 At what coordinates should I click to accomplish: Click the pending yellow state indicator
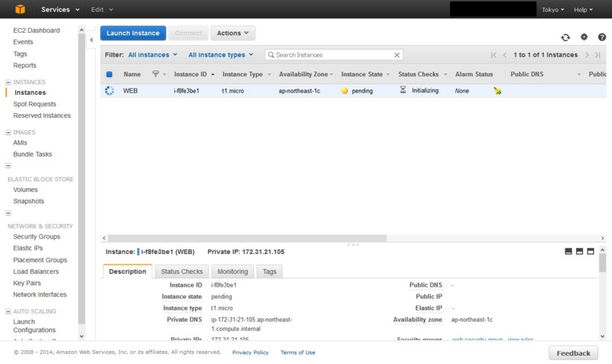click(x=344, y=90)
